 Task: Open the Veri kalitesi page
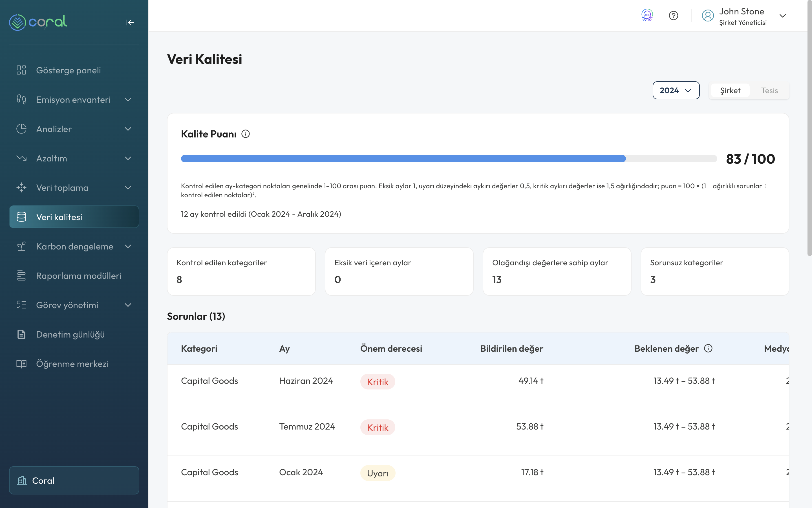[74, 217]
